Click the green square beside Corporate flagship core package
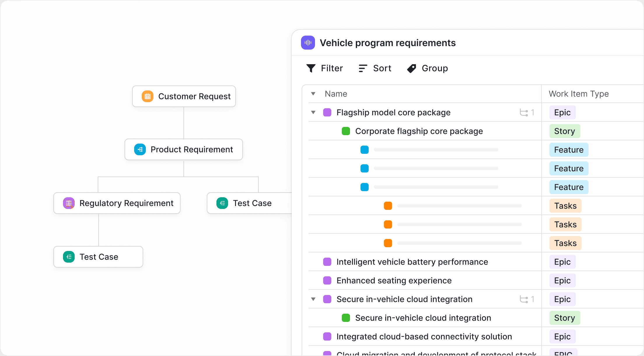This screenshot has height=356, width=644. (346, 131)
